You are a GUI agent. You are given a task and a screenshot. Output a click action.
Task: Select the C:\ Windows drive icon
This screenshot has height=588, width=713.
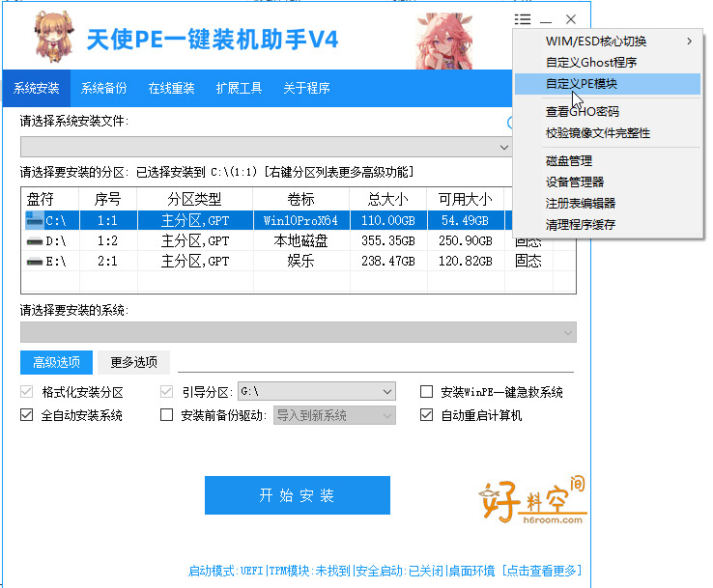click(35, 220)
